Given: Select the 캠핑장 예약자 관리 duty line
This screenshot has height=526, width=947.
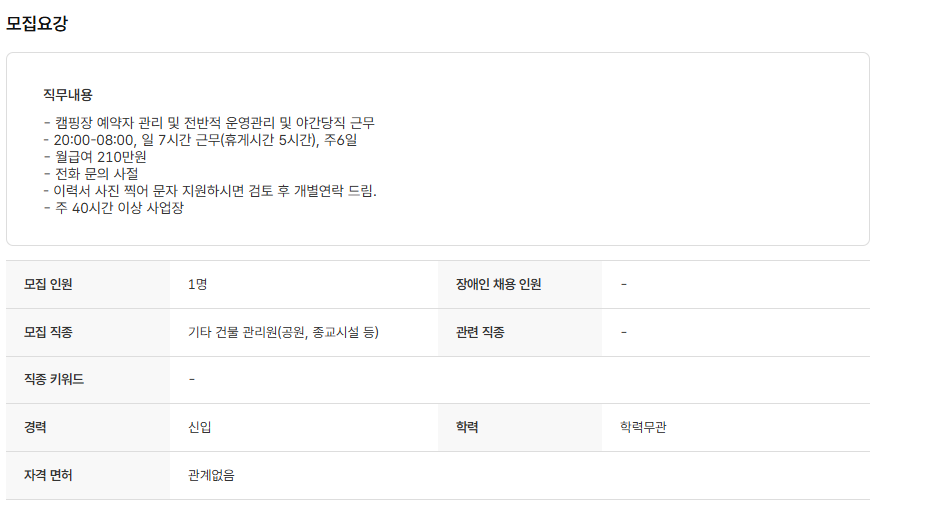Looking at the screenshot, I should [209, 123].
